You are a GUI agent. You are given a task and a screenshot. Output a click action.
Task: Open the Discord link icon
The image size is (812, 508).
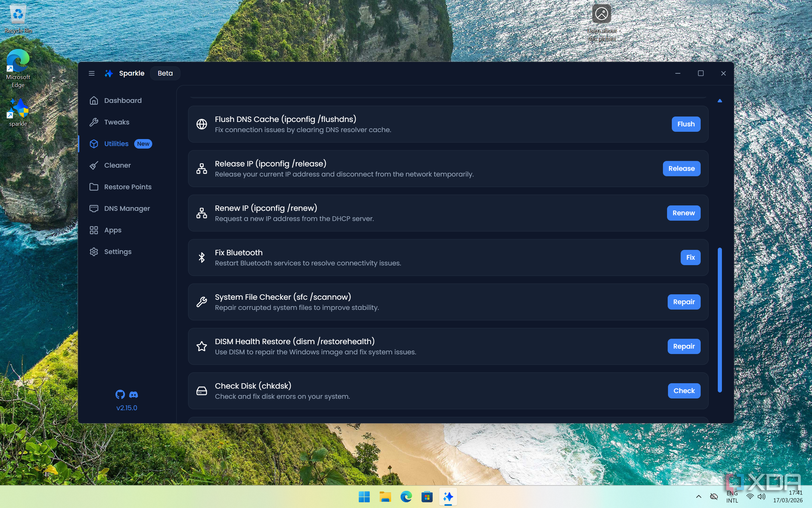134,394
